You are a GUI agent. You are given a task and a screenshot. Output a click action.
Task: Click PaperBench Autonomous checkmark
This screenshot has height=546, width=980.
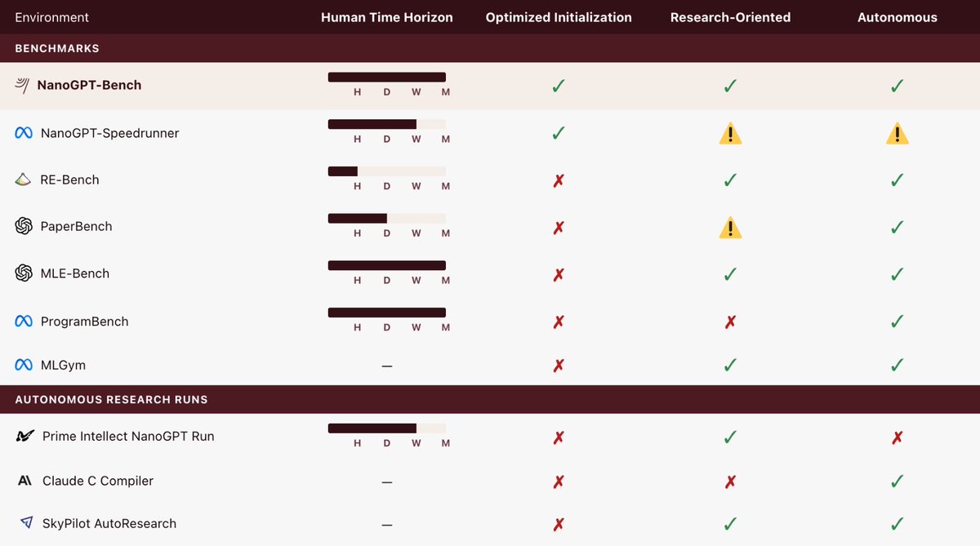[897, 226]
